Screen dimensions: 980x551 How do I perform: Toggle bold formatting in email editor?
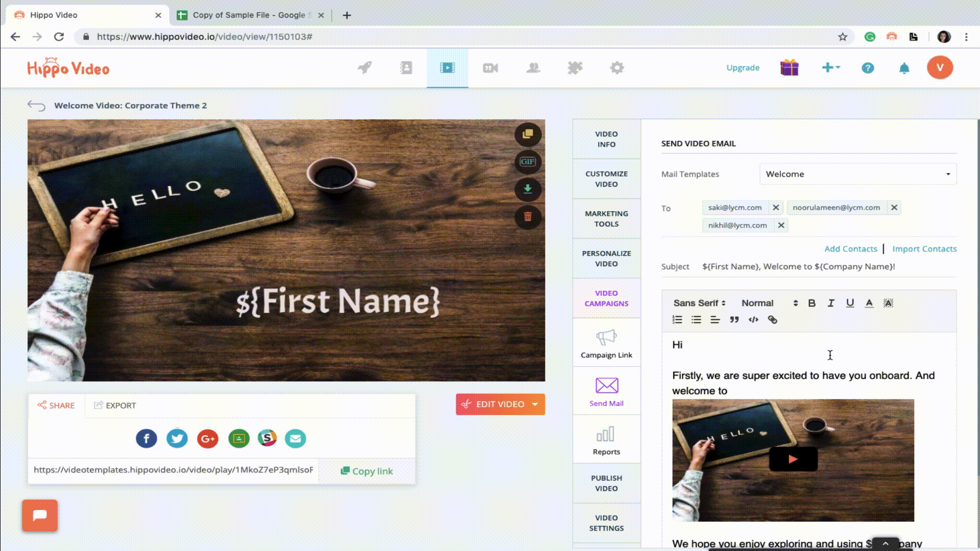[811, 302]
